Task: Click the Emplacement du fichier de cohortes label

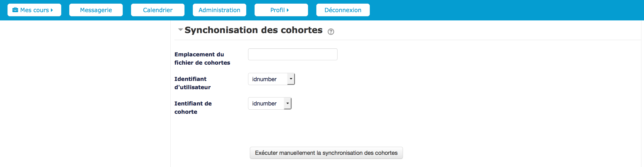Action: (x=202, y=58)
